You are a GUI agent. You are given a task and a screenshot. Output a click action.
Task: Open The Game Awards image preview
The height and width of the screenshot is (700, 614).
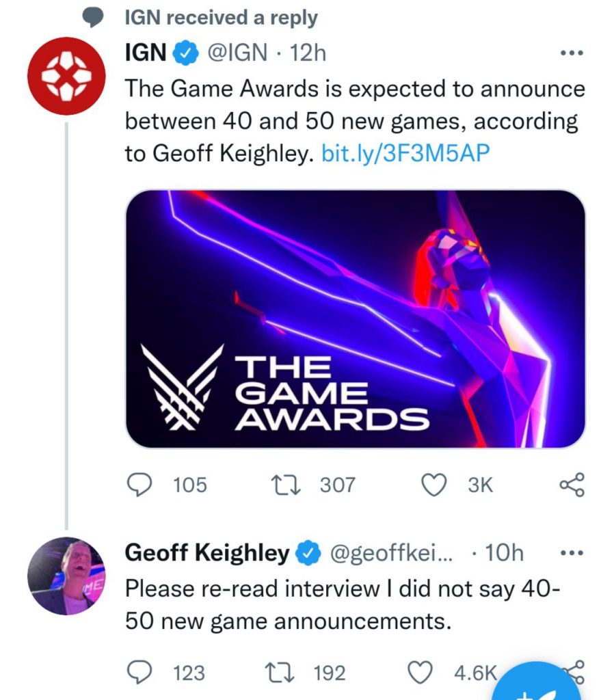[355, 319]
